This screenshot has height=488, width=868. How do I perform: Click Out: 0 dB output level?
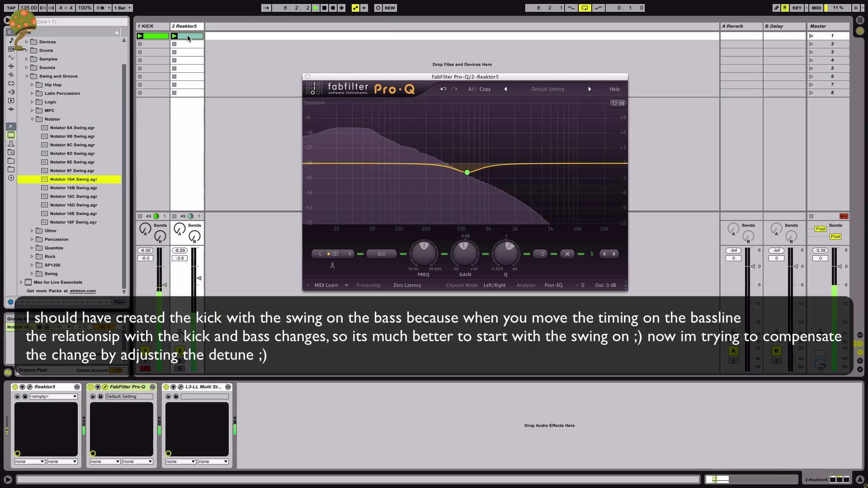(x=605, y=285)
